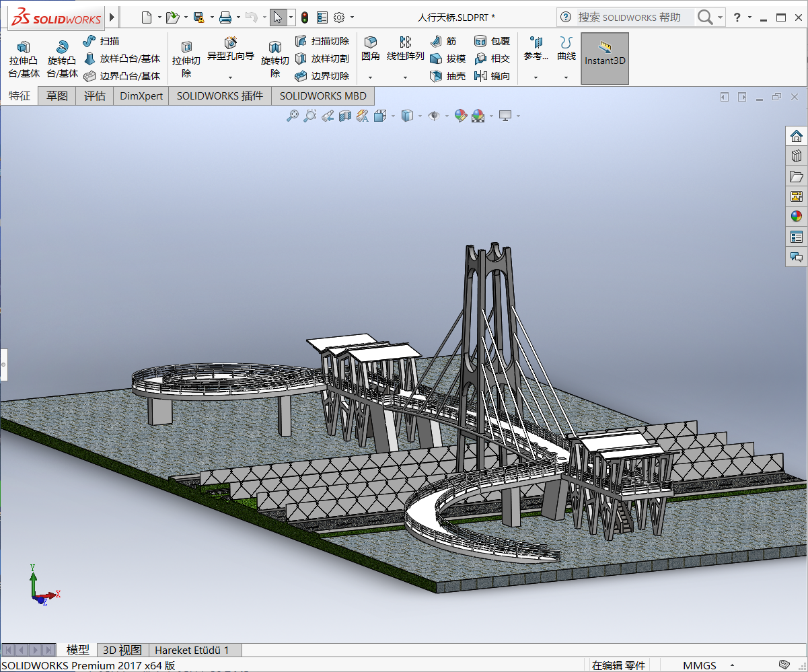This screenshot has height=672, width=808.
Task: Toggle the Select arrow cursor tool
Action: point(278,17)
